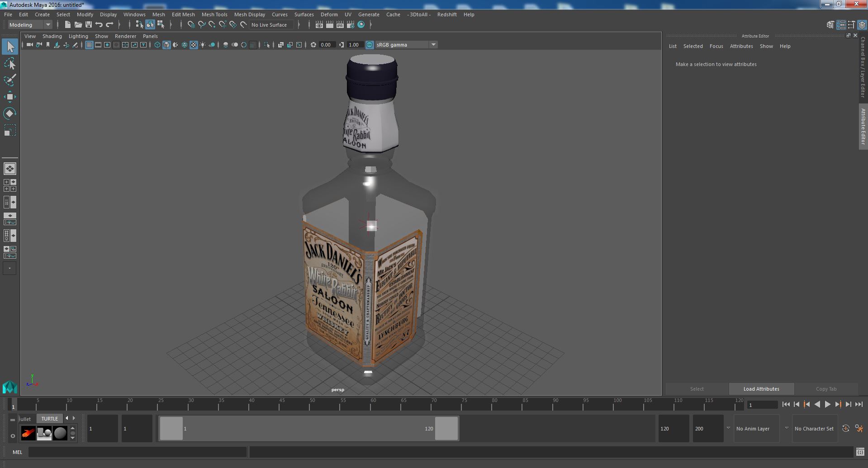
Task: Redo the last action
Action: 109,25
